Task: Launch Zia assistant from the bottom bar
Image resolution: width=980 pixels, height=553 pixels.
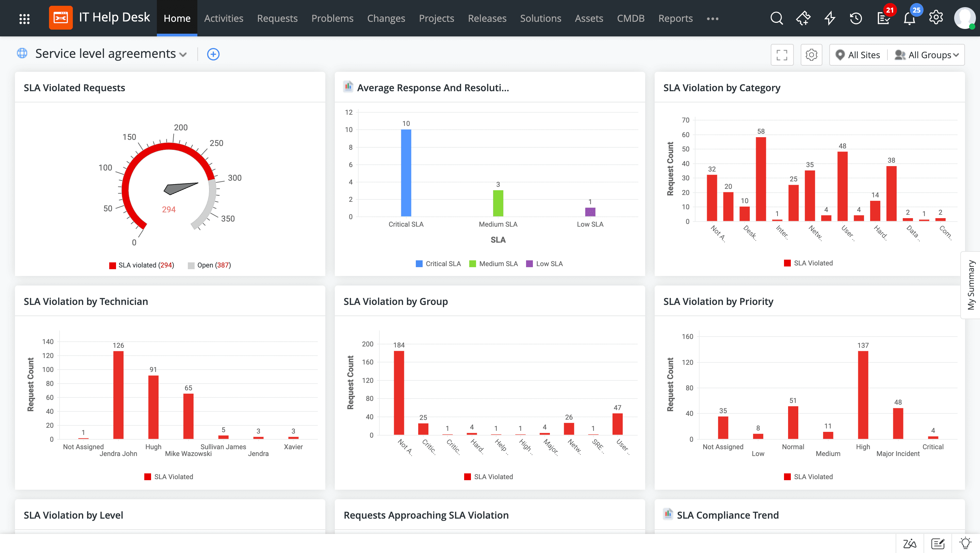Action: tap(910, 543)
